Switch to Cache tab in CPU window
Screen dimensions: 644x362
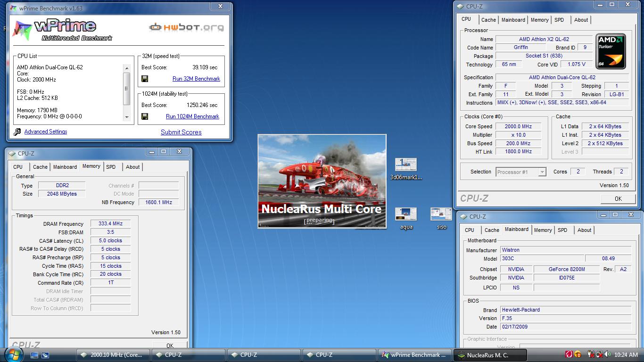[x=488, y=20]
